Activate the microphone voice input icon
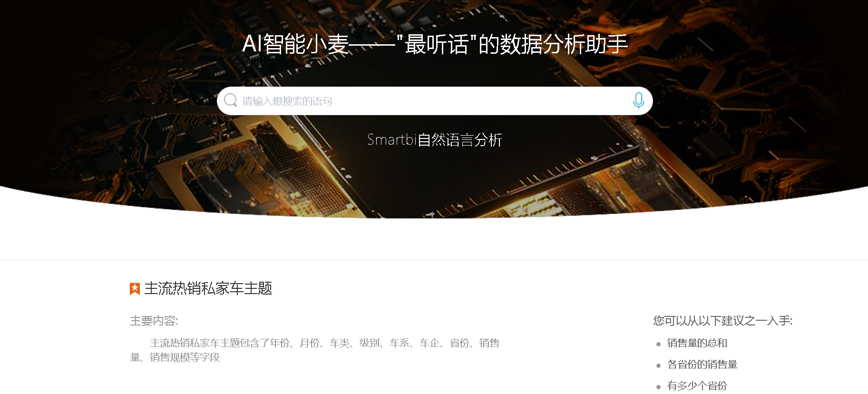Screen dimensions: 868x394 [x=639, y=100]
